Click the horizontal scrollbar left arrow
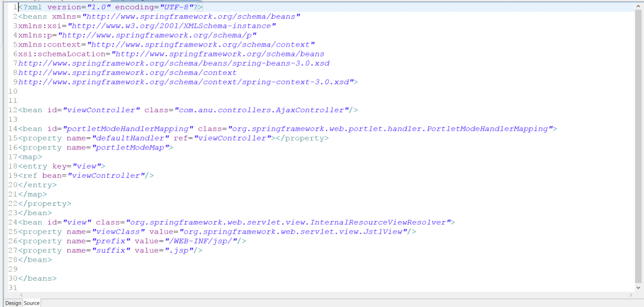Viewport: 644px width, 307px height. [x=5, y=295]
